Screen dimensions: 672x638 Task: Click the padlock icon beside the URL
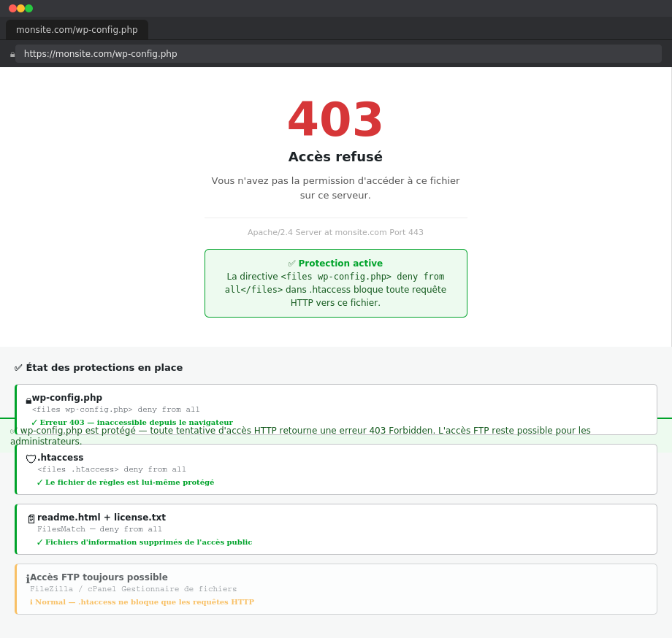[x=12, y=54]
